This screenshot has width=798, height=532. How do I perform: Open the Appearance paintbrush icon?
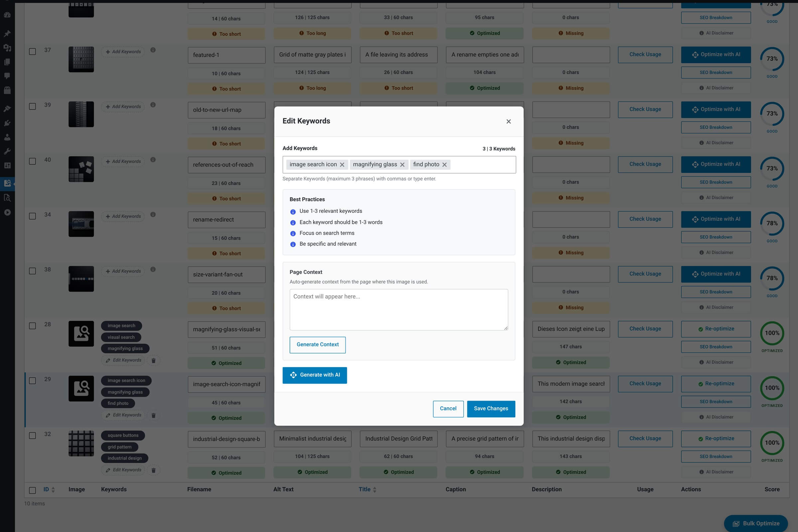coord(7,109)
